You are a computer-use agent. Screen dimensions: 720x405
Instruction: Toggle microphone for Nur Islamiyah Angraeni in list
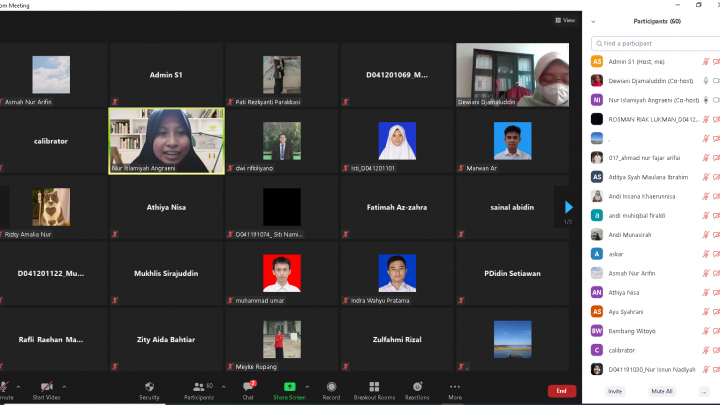(705, 99)
